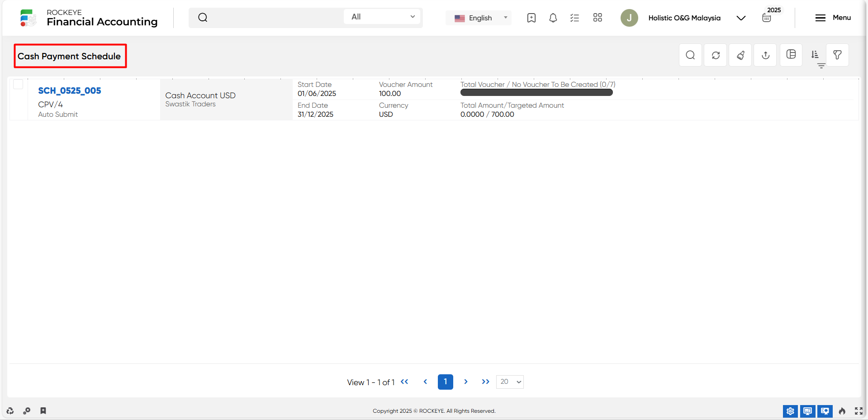Click end date 31/12/2025
The width and height of the screenshot is (868, 420).
[x=315, y=115]
